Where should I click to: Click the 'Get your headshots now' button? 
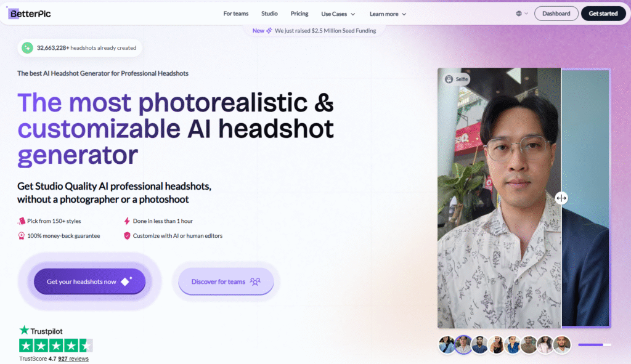(89, 281)
